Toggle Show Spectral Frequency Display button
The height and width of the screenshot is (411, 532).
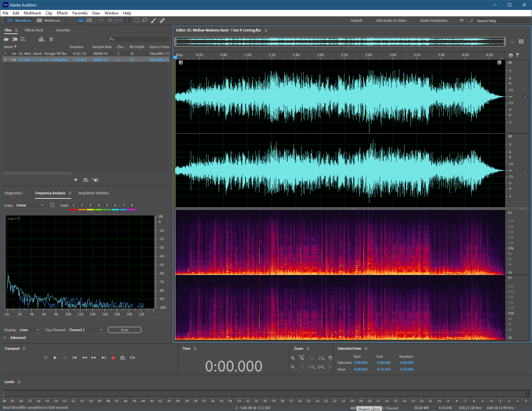81,20
